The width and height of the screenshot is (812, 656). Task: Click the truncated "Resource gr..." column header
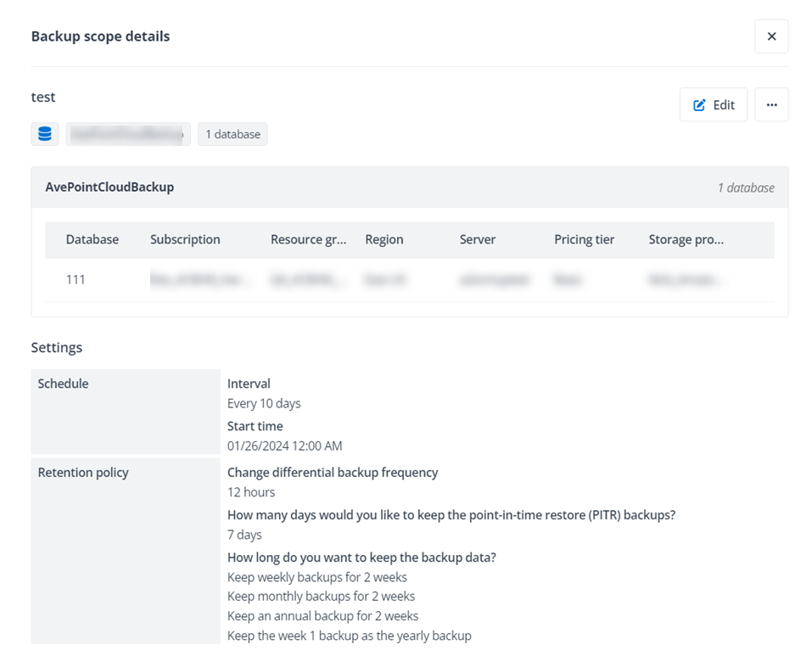308,239
